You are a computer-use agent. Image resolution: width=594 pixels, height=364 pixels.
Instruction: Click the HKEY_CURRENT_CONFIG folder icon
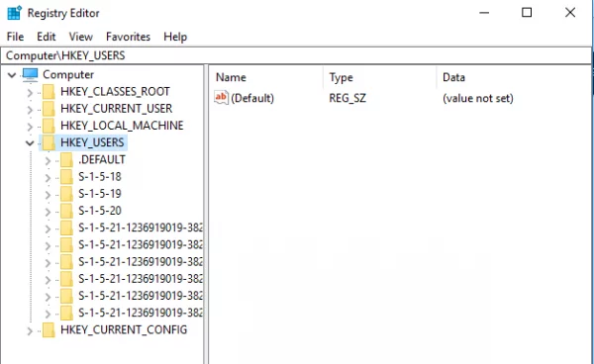coord(49,330)
